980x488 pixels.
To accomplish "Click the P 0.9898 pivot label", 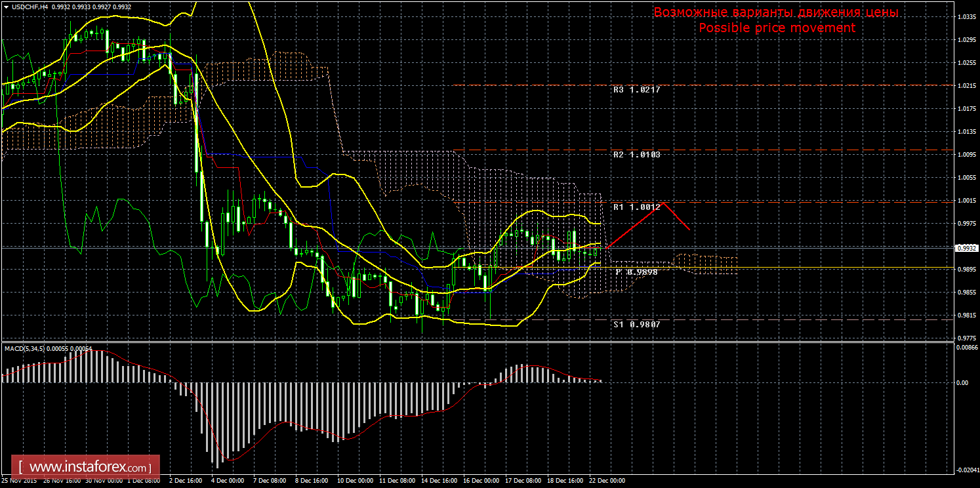I will coord(636,272).
